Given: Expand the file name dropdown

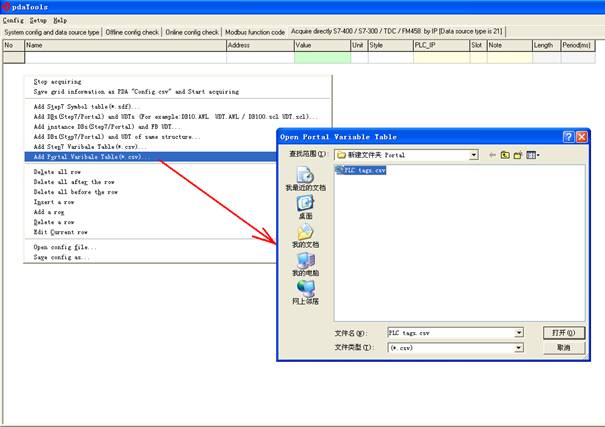Looking at the screenshot, I should (519, 332).
